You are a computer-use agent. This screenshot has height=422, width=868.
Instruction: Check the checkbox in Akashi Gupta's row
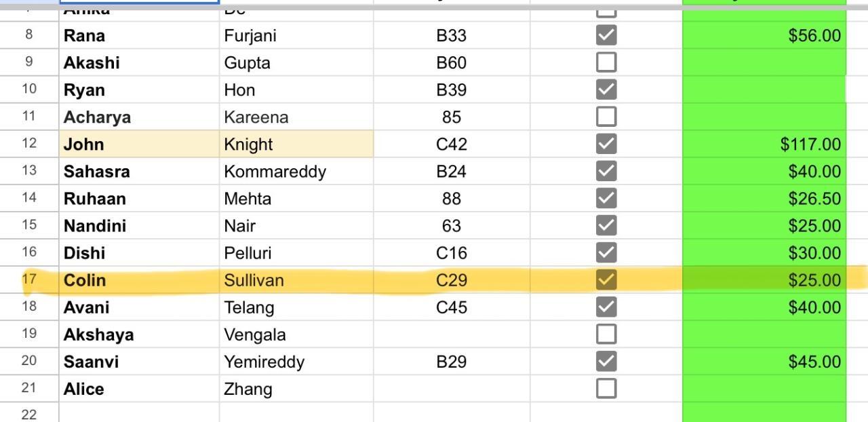(x=606, y=62)
